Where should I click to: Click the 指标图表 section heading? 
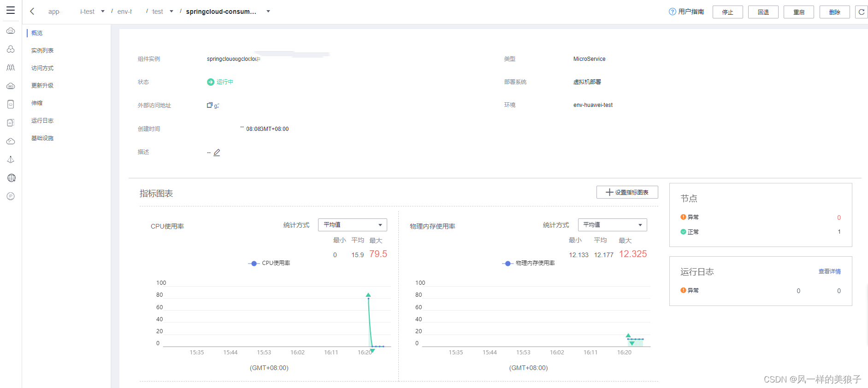pyautogui.click(x=156, y=194)
